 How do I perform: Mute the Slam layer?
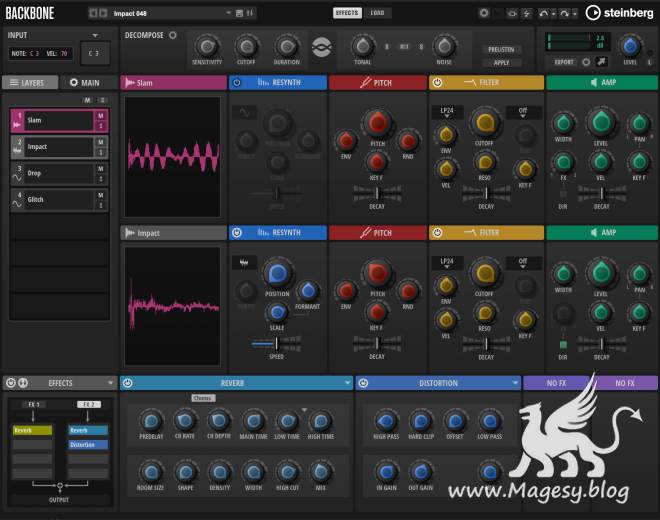click(101, 116)
